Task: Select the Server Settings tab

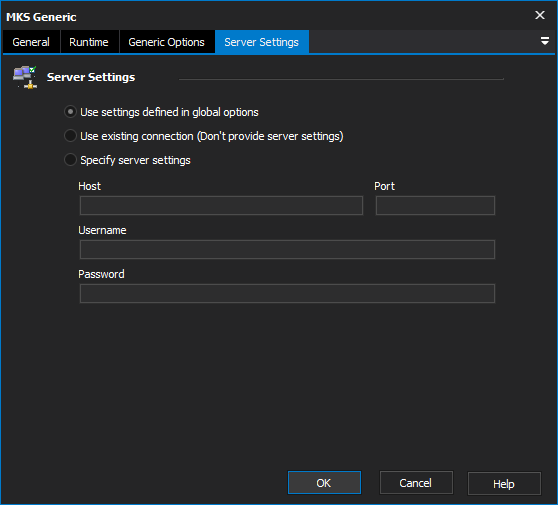Action: [262, 42]
